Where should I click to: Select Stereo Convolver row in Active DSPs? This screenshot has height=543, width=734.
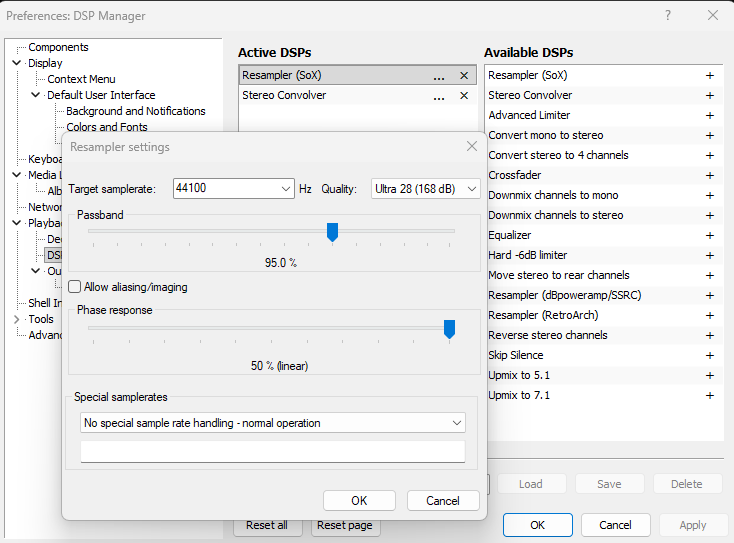click(x=358, y=95)
